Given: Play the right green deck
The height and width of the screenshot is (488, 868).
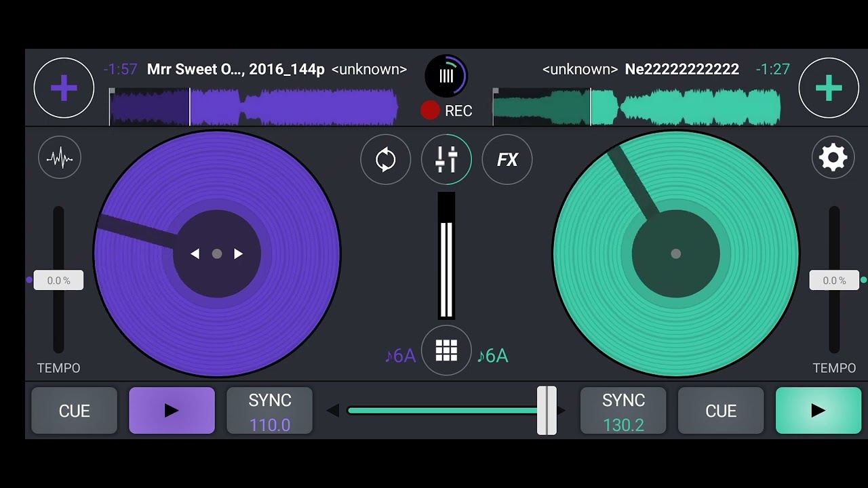Looking at the screenshot, I should [x=818, y=410].
